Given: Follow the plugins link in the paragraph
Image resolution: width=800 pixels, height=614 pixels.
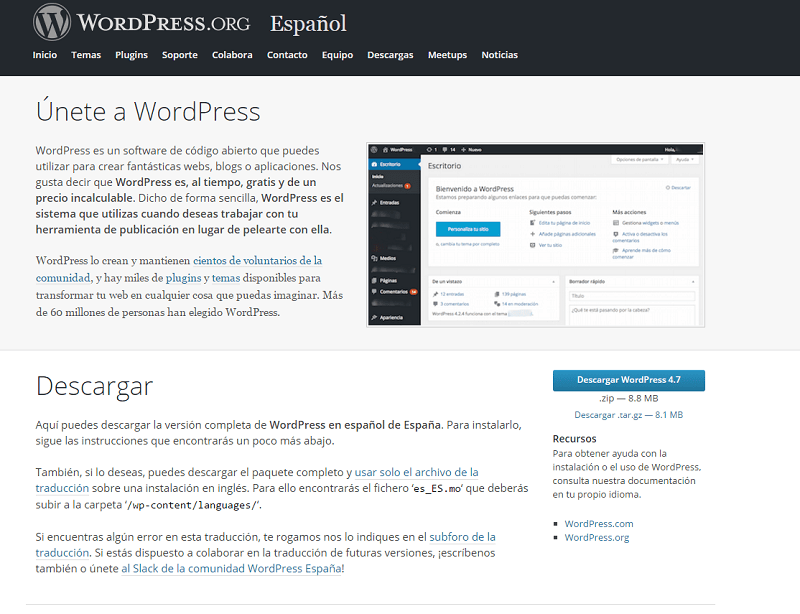Looking at the screenshot, I should click(x=184, y=278).
